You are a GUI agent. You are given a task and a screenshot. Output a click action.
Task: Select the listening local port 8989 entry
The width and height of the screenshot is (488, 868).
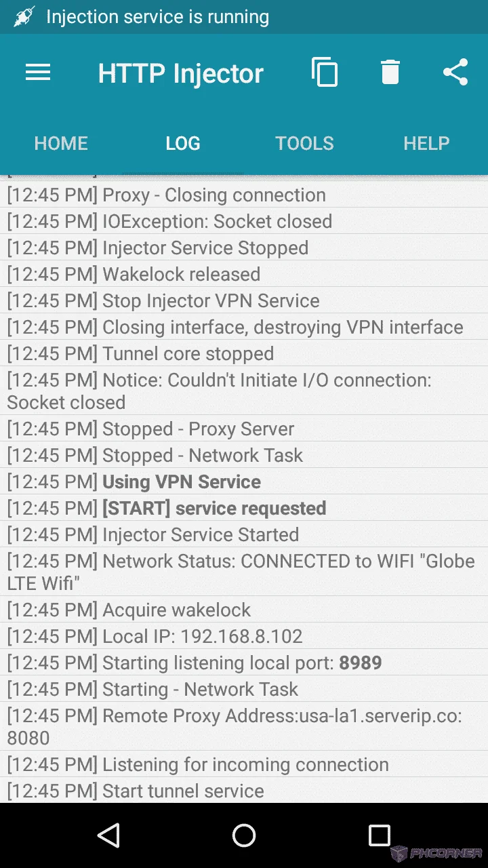coord(244,663)
